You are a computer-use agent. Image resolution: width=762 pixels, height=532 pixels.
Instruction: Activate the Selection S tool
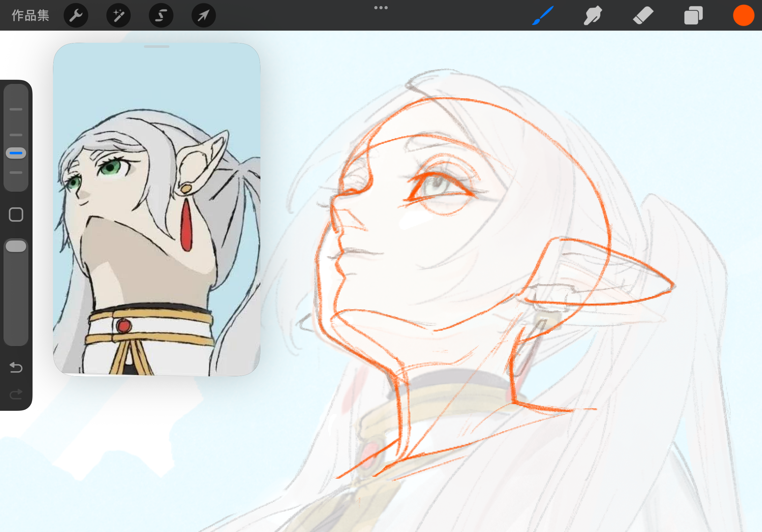pos(161,16)
